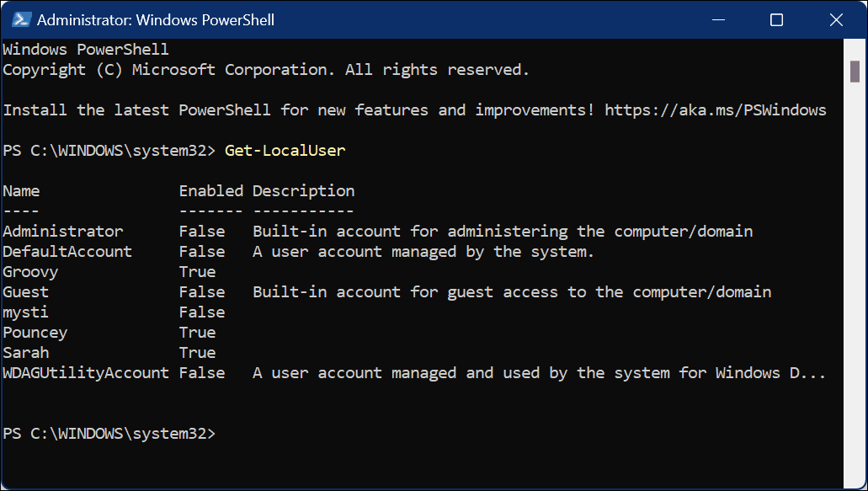868x491 pixels.
Task: Click the Copyright Microsoft Corporation line
Action: tap(265, 69)
